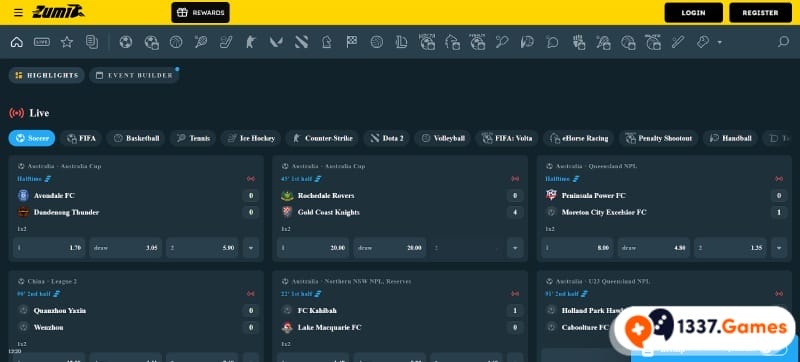Click the REGISTER button
The height and width of the screenshot is (362, 800).
[x=760, y=13]
